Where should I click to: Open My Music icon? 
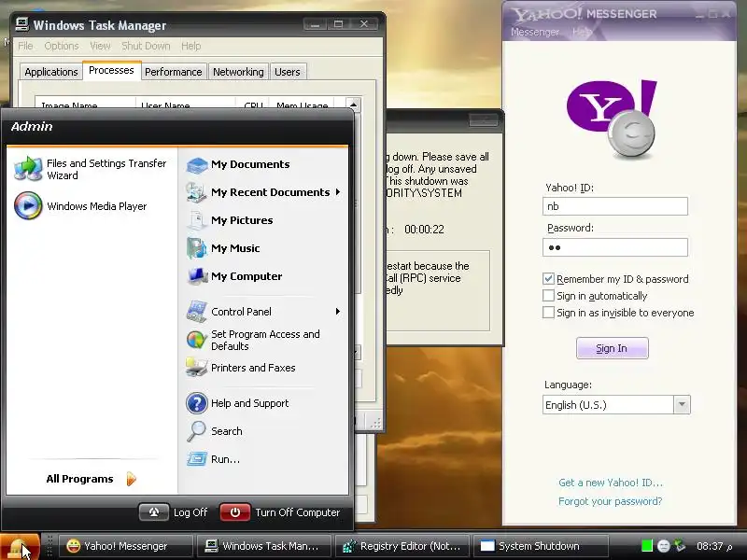pos(197,248)
